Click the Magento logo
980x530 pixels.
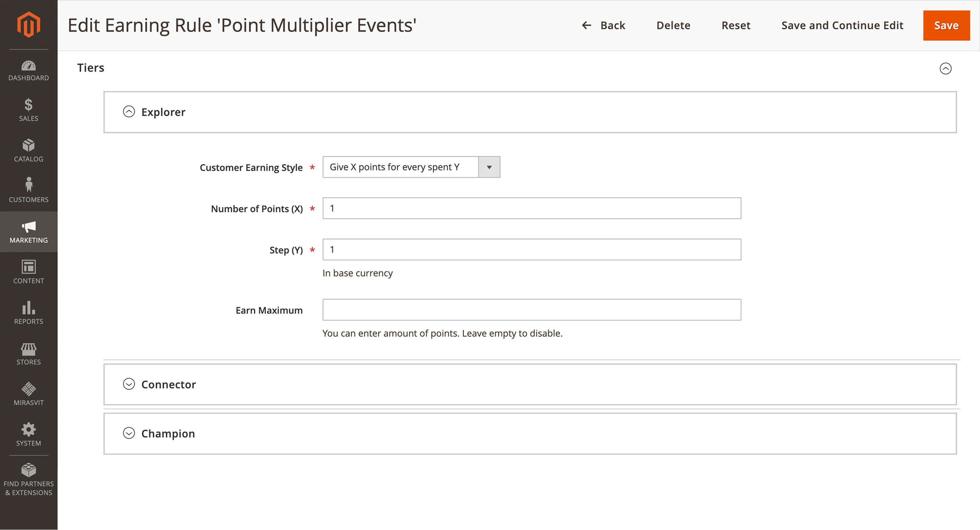(29, 24)
